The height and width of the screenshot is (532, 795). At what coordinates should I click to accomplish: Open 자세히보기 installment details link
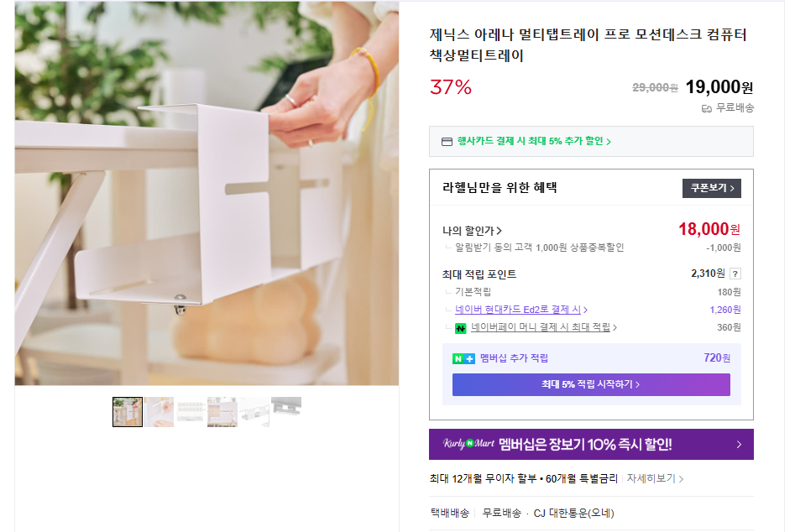click(x=655, y=478)
